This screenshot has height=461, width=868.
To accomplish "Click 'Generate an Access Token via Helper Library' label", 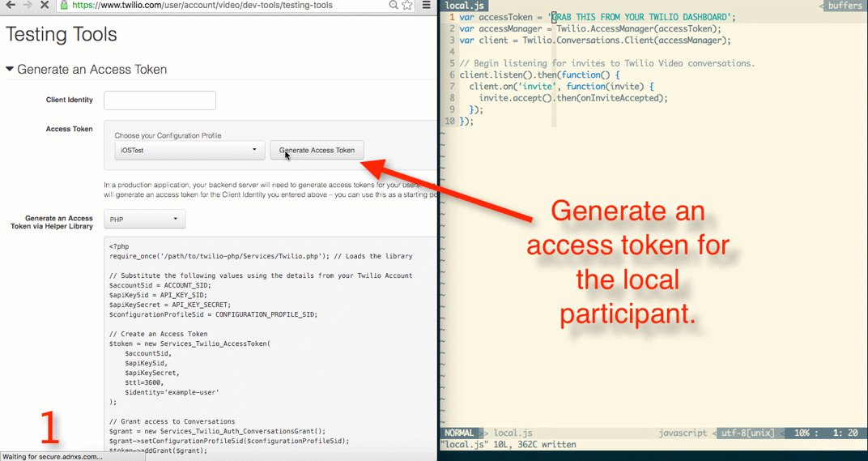I will point(52,222).
